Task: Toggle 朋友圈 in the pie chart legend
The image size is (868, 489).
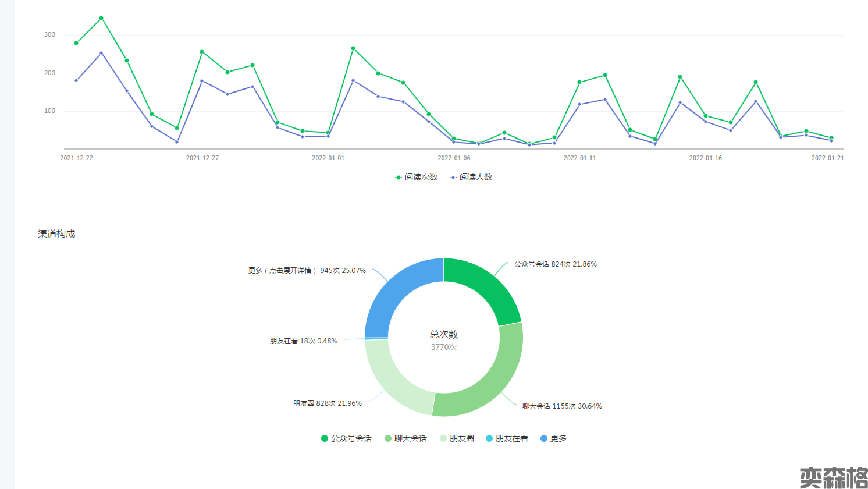Action: (457, 438)
